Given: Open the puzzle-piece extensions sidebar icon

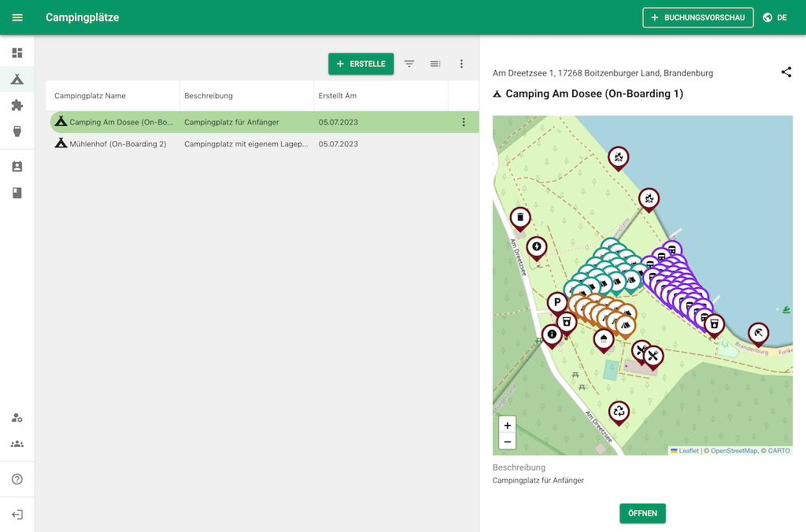Looking at the screenshot, I should coord(17,105).
